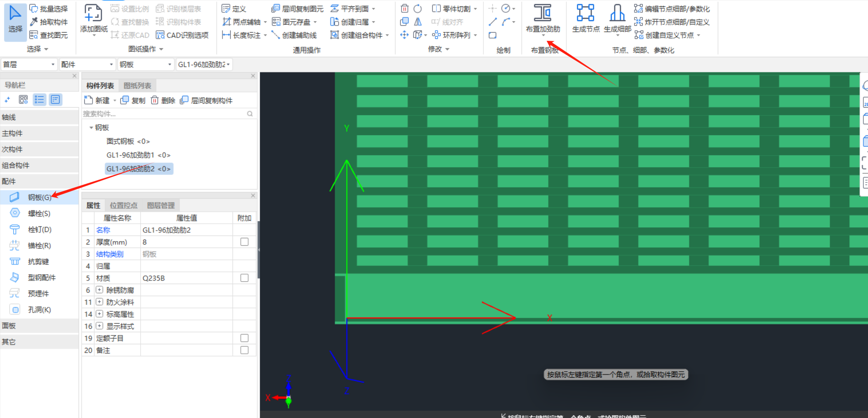Click the delete trash icon in 修改 group
Screen dimensions: 868x418
pos(405,9)
